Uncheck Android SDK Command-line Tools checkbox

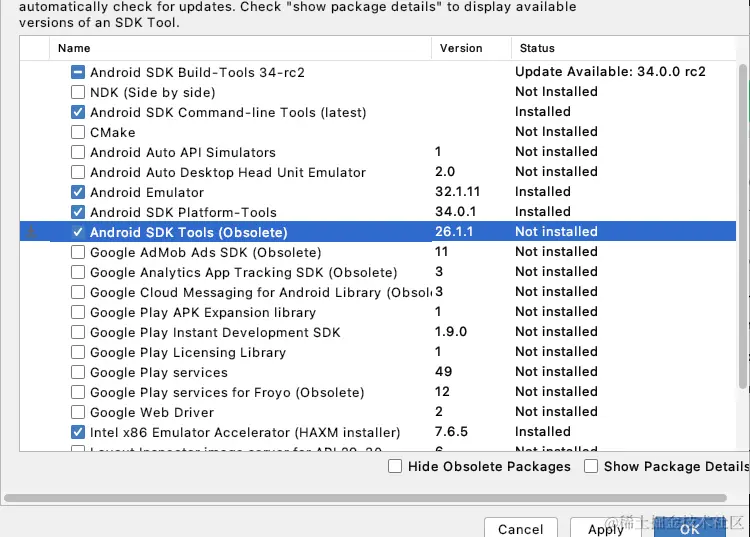coord(77,112)
